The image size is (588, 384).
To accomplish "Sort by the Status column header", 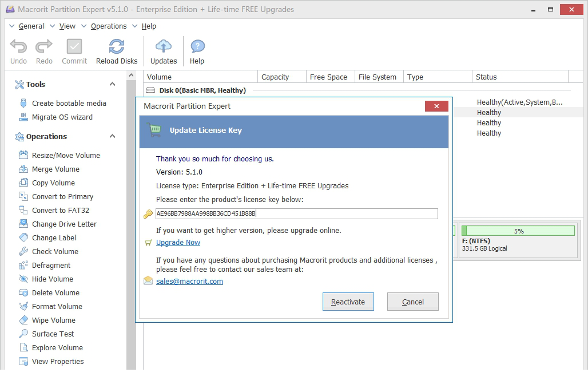I will (x=521, y=77).
